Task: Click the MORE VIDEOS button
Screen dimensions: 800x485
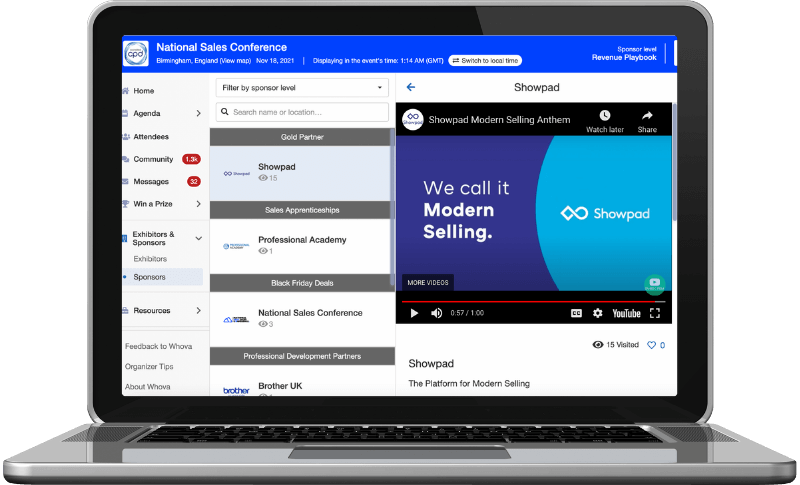Action: tap(428, 283)
